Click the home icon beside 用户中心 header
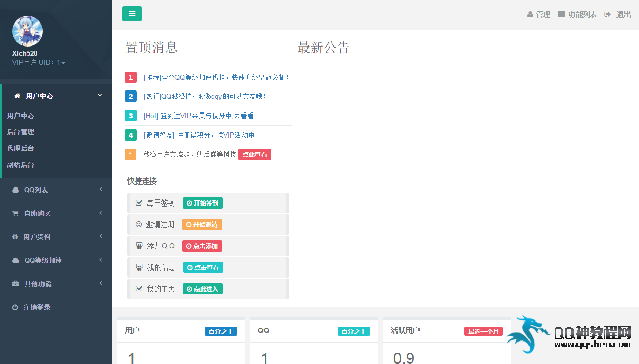 coord(17,96)
